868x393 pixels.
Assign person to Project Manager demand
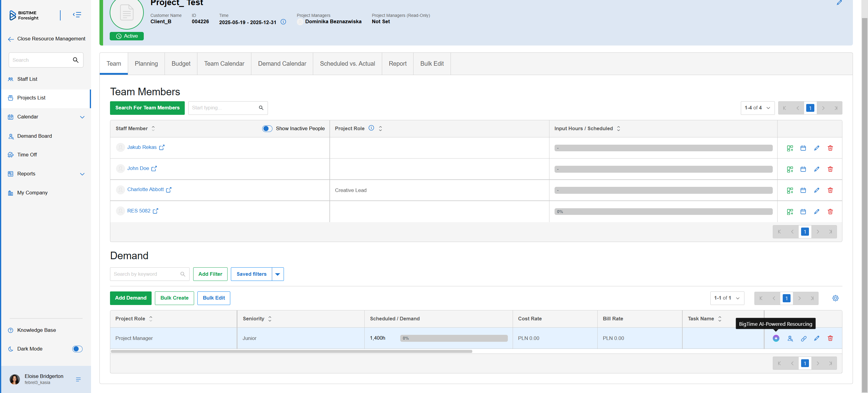790,338
